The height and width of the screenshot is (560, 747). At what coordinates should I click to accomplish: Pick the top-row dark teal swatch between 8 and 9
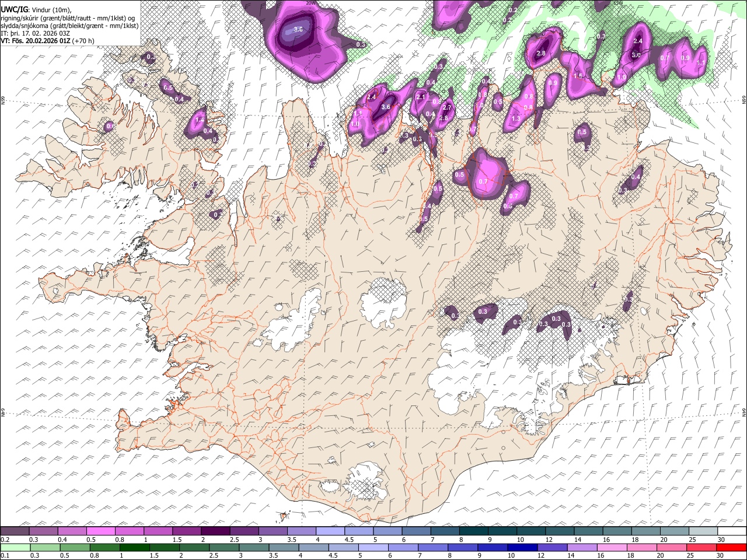click(473, 531)
